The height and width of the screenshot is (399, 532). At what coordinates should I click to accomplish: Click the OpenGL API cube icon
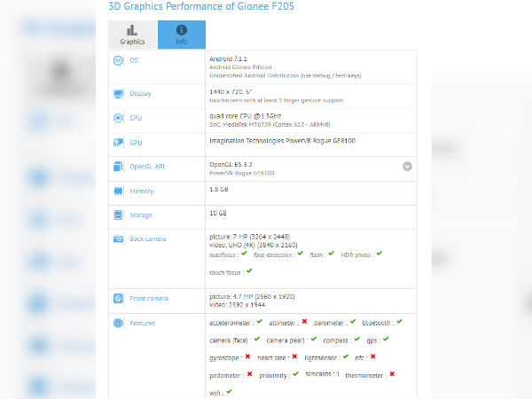point(118,167)
